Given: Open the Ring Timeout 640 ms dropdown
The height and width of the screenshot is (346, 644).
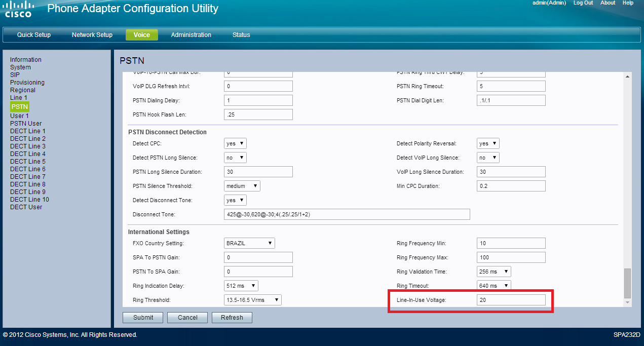Looking at the screenshot, I should tap(494, 286).
